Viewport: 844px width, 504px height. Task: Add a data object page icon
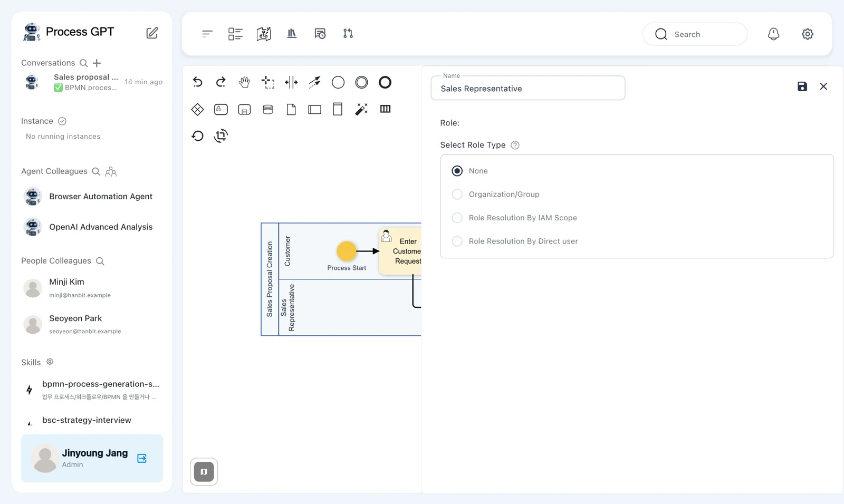click(291, 109)
